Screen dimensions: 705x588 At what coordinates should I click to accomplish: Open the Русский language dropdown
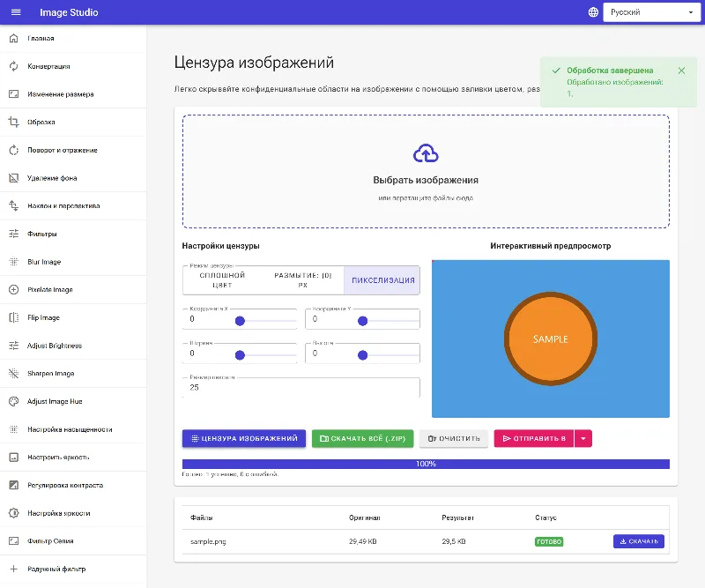(x=651, y=12)
